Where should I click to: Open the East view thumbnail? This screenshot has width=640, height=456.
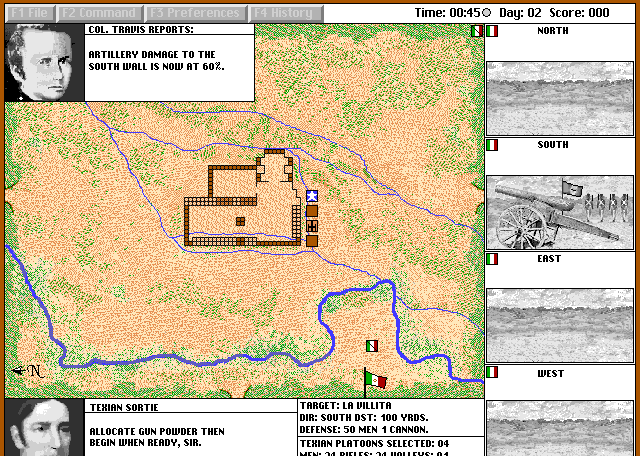pos(560,326)
